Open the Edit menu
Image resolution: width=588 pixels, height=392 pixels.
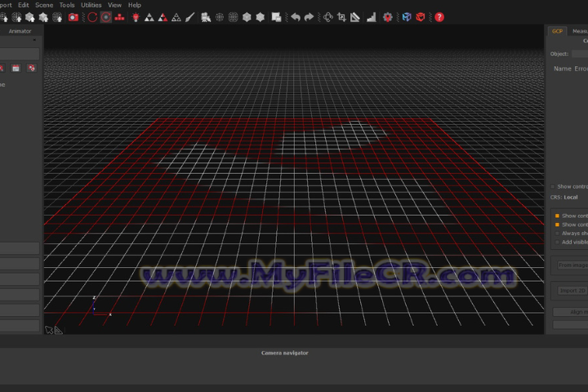pyautogui.click(x=23, y=5)
